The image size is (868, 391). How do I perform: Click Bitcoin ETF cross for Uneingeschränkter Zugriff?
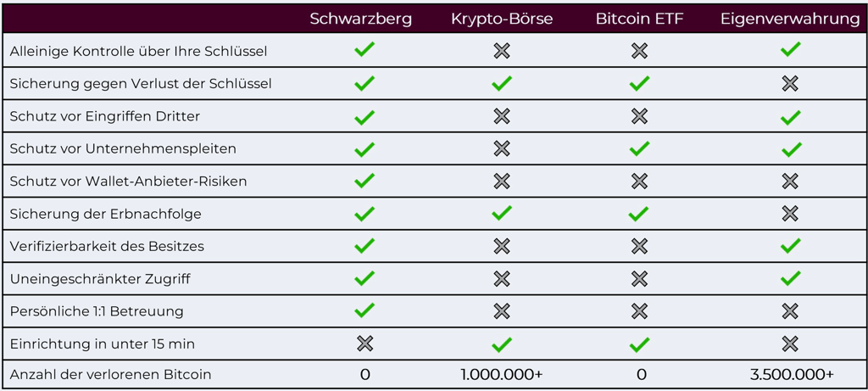pyautogui.click(x=639, y=278)
